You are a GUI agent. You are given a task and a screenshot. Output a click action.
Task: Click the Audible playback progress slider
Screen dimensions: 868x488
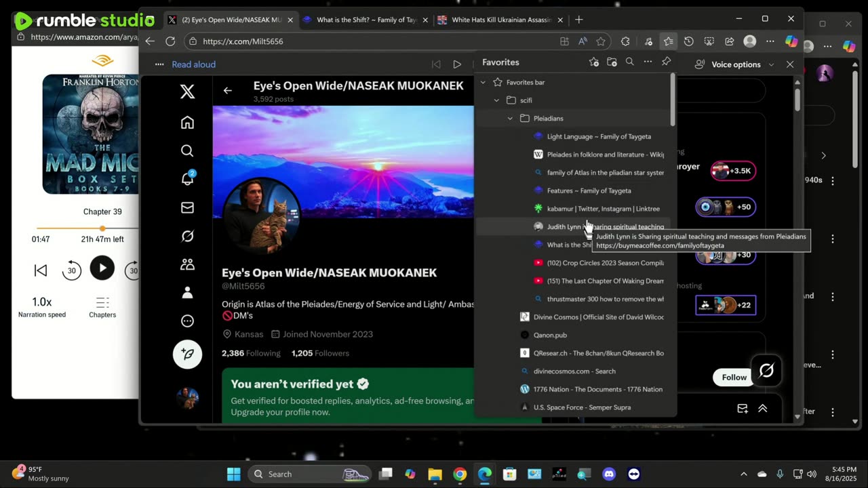(x=102, y=228)
